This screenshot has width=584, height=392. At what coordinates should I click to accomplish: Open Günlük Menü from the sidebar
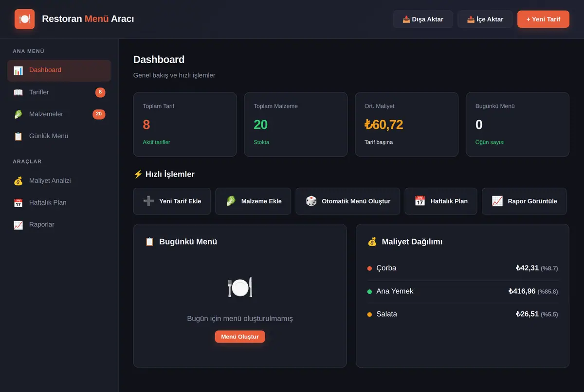(x=59, y=136)
